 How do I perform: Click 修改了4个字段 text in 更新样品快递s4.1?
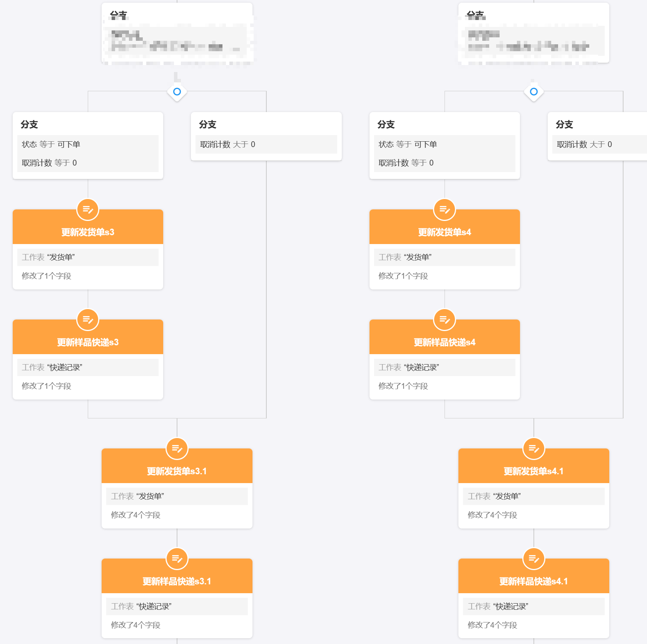[x=492, y=625]
